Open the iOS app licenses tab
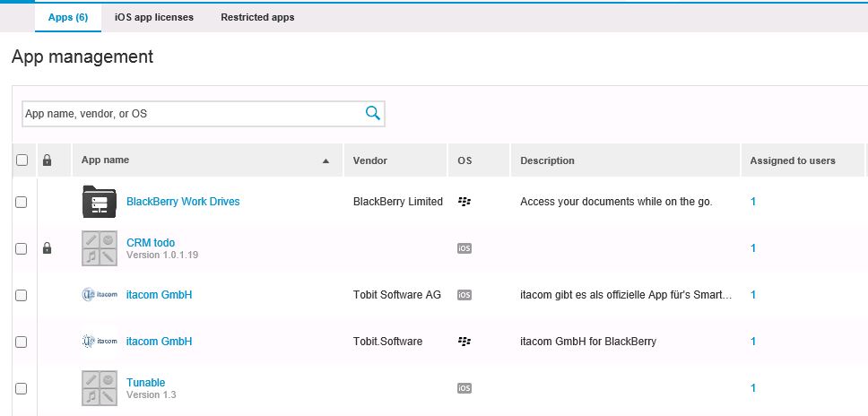Screen dimensions: 868x416 click(x=154, y=17)
